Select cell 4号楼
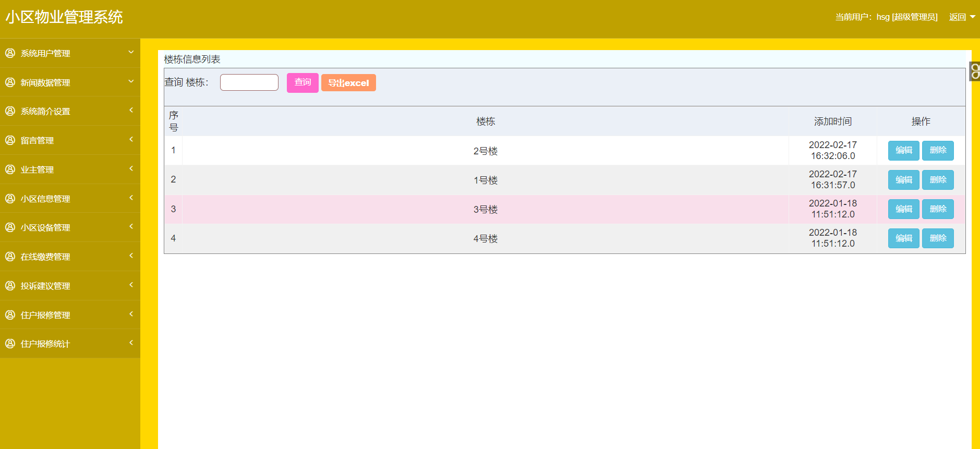 coord(486,239)
